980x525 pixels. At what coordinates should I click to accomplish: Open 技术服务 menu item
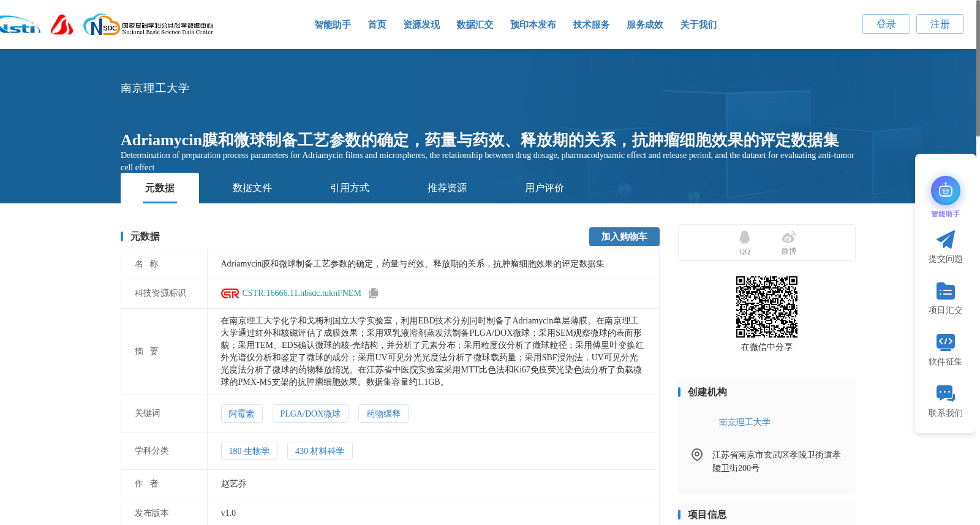click(591, 25)
